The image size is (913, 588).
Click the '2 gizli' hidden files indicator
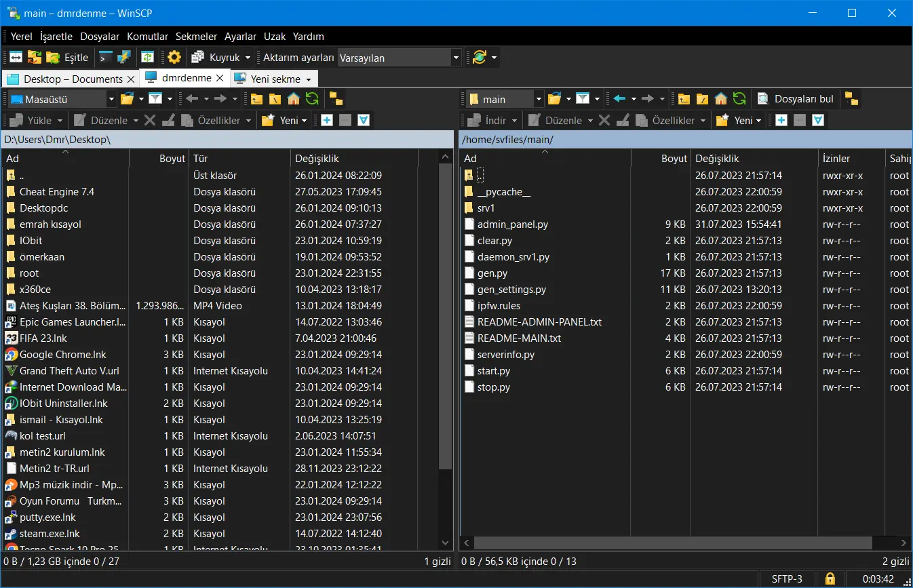pos(895,562)
